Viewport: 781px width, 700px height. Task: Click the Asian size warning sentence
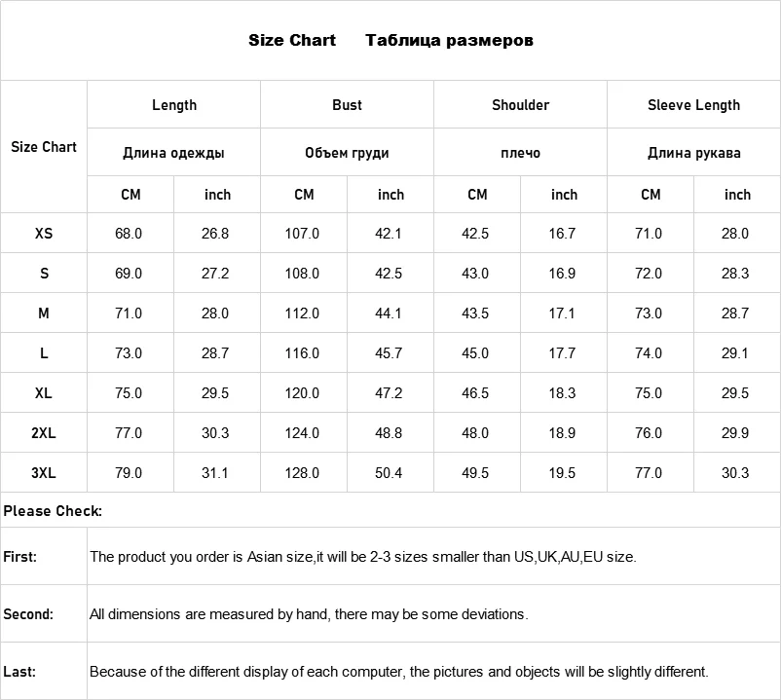coord(362,557)
